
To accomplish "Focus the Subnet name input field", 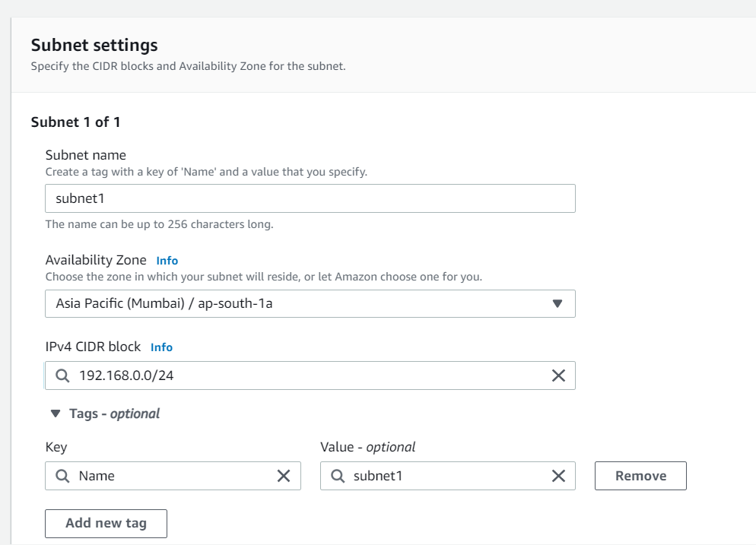I will [310, 198].
